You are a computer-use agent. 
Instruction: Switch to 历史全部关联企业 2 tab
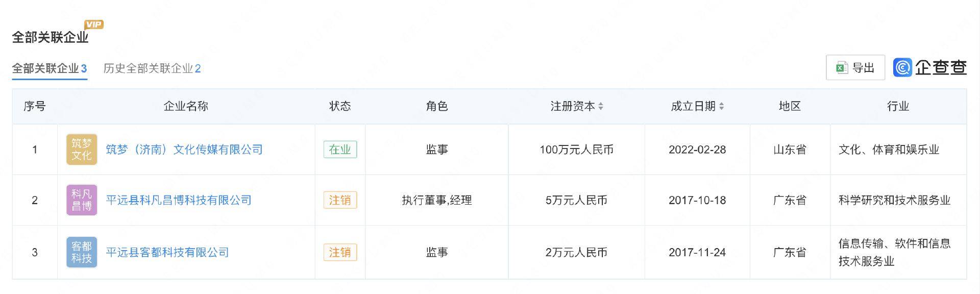(x=152, y=68)
